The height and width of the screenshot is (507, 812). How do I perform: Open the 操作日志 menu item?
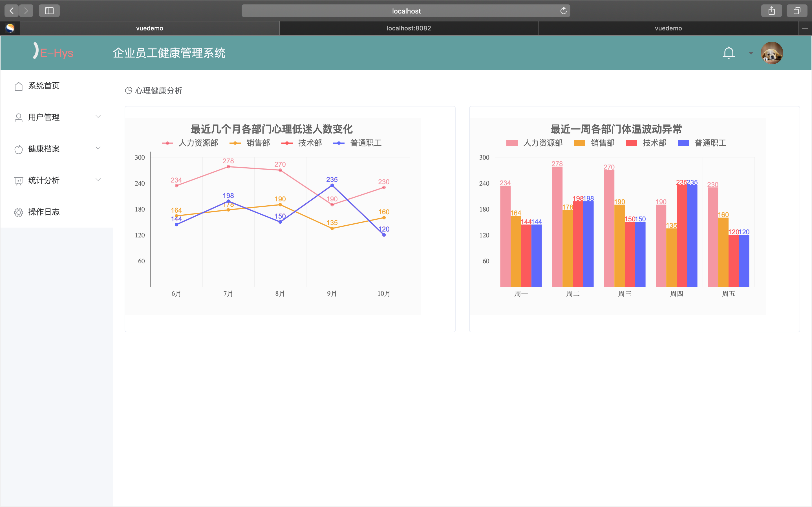44,212
